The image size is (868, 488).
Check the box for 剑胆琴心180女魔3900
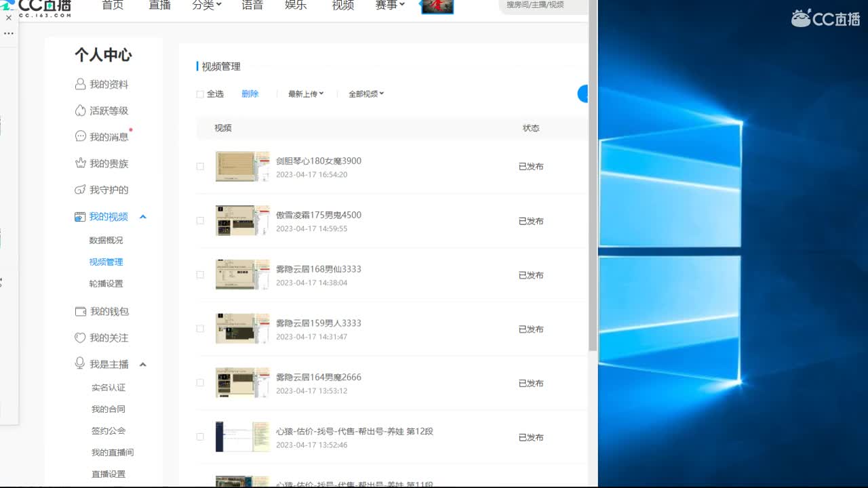tap(200, 166)
